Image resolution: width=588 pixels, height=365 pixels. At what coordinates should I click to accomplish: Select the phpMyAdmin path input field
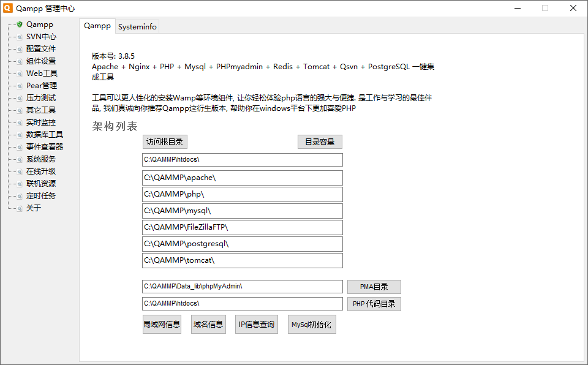click(x=241, y=286)
